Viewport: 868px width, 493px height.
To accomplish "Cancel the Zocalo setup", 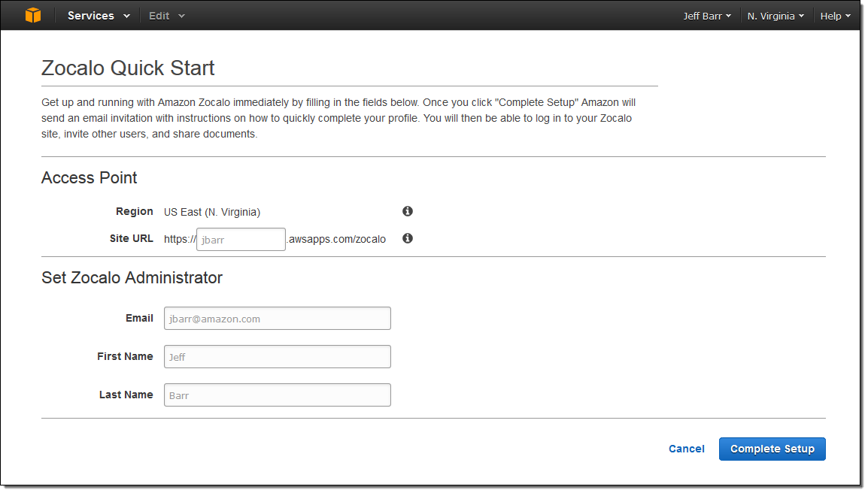I will pos(686,449).
